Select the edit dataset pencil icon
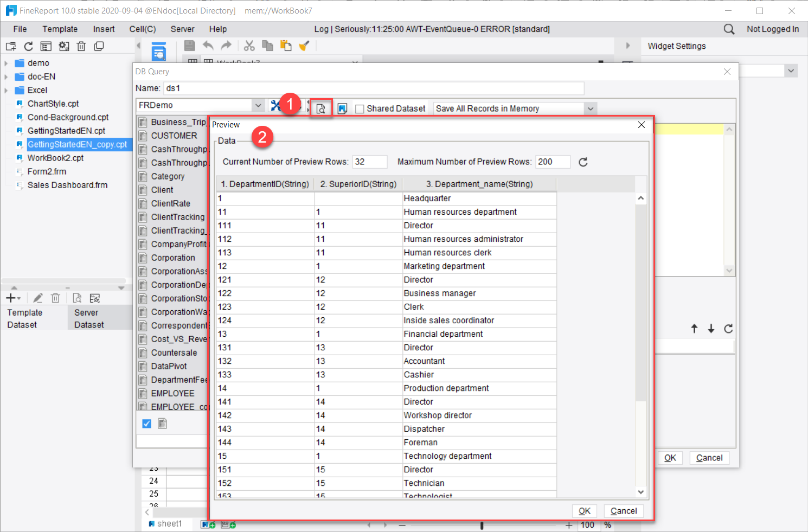808x532 pixels. coord(37,298)
